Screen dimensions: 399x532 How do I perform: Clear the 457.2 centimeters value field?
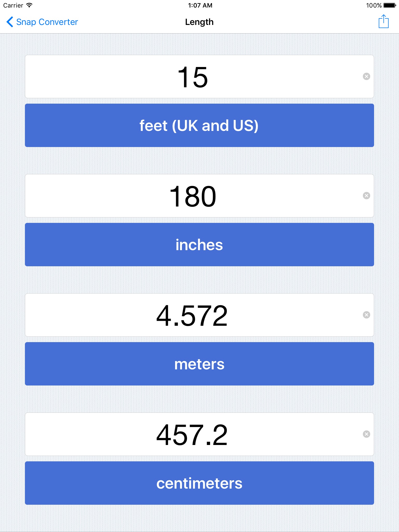(366, 434)
